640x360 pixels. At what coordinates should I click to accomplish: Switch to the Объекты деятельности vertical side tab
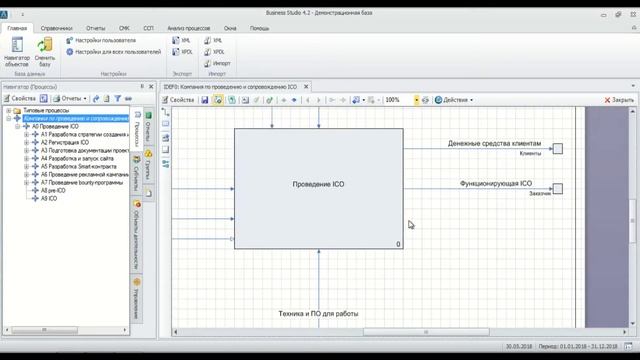137,235
